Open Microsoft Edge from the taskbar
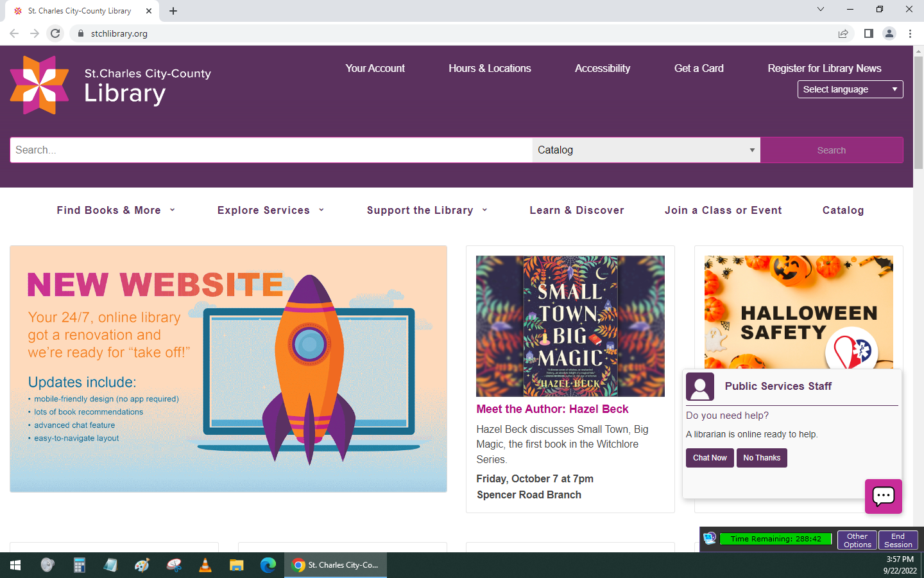 [x=268, y=565]
